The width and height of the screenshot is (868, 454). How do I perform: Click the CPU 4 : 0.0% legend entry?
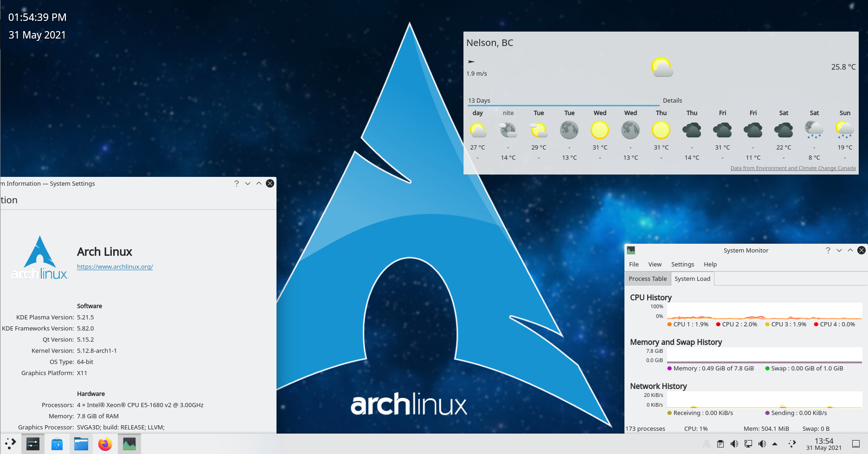(835, 324)
